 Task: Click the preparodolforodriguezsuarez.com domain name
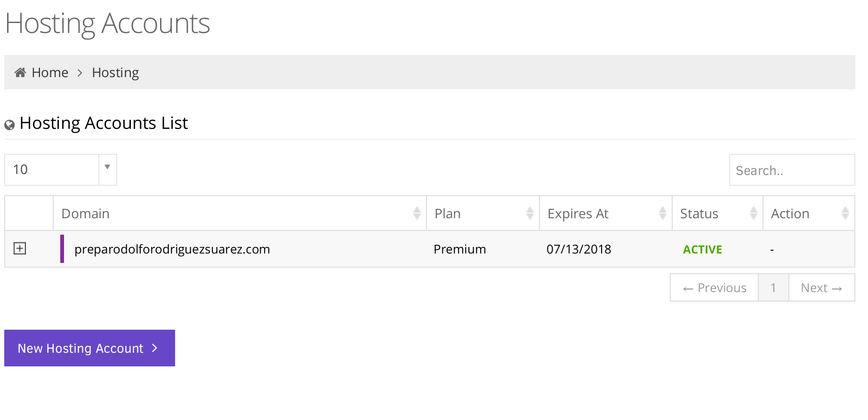[172, 249]
